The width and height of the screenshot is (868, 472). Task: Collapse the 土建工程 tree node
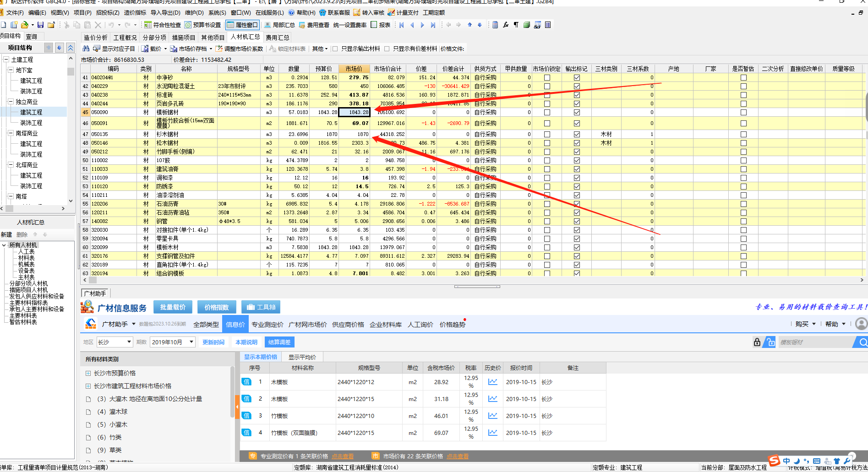point(6,60)
